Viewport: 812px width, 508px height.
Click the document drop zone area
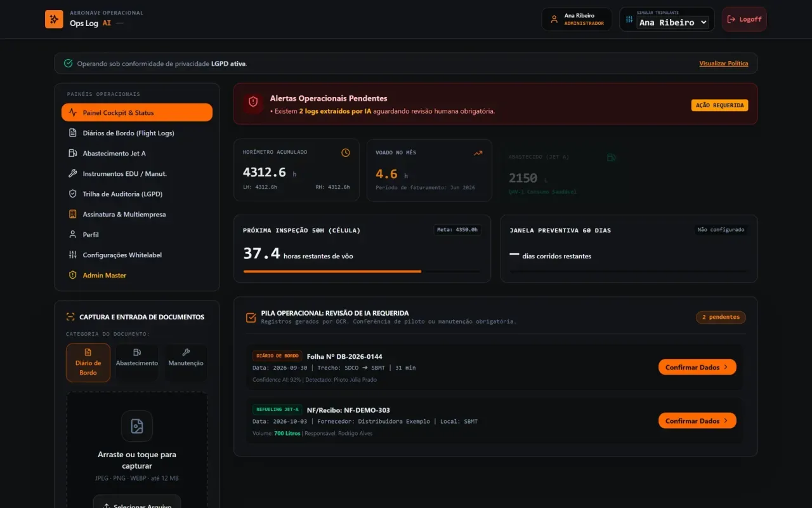[137, 450]
